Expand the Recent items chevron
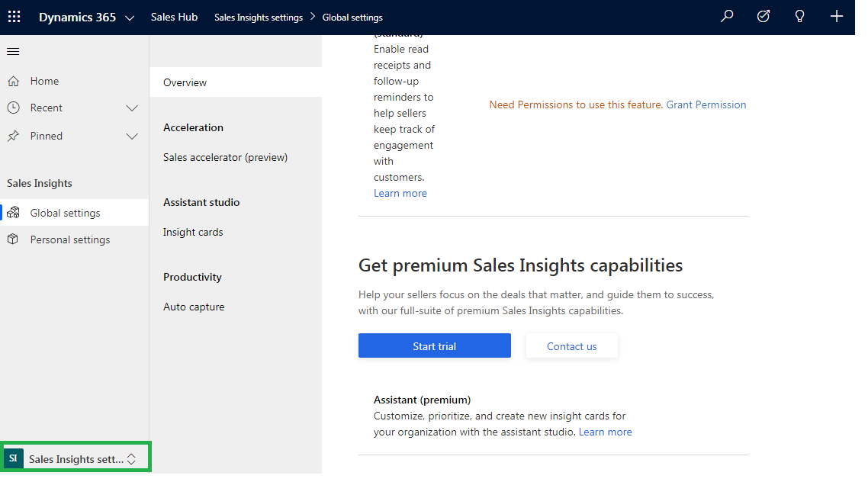This screenshot has width=868, height=482. click(x=131, y=108)
